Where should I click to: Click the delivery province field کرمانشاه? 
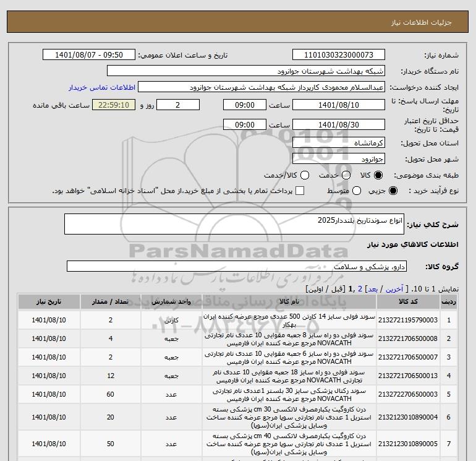[339, 143]
